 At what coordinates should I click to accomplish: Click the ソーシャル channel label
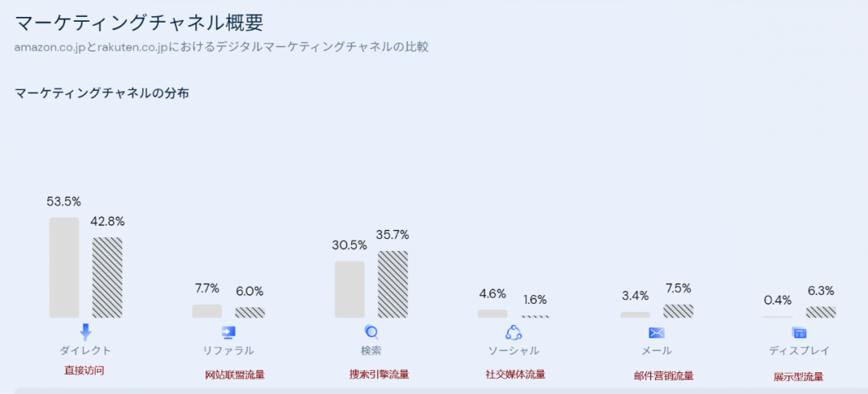pyautogui.click(x=514, y=351)
